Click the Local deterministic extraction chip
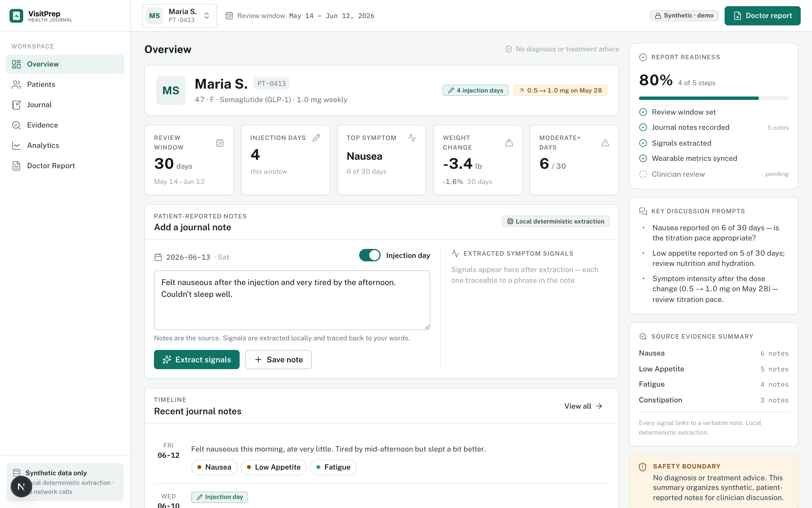The height and width of the screenshot is (508, 812). click(x=556, y=222)
